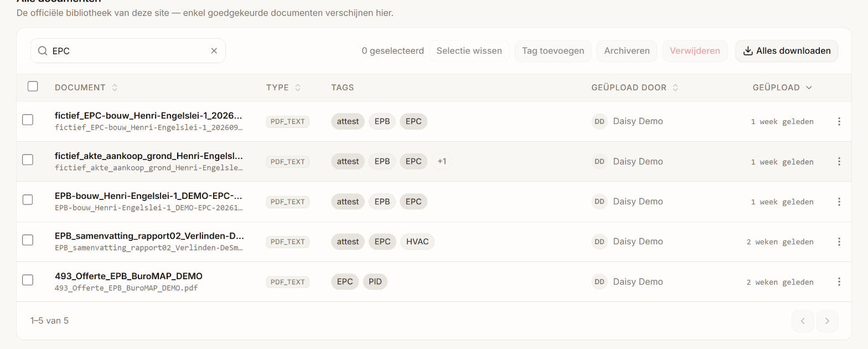868x349 pixels.
Task: Open row menu for EPB-bouw_Henri-Engelslei document
Action: pyautogui.click(x=839, y=202)
